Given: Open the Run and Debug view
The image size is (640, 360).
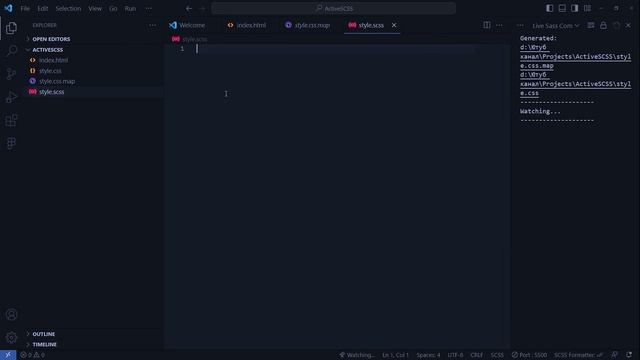Looking at the screenshot, I should (x=11, y=97).
